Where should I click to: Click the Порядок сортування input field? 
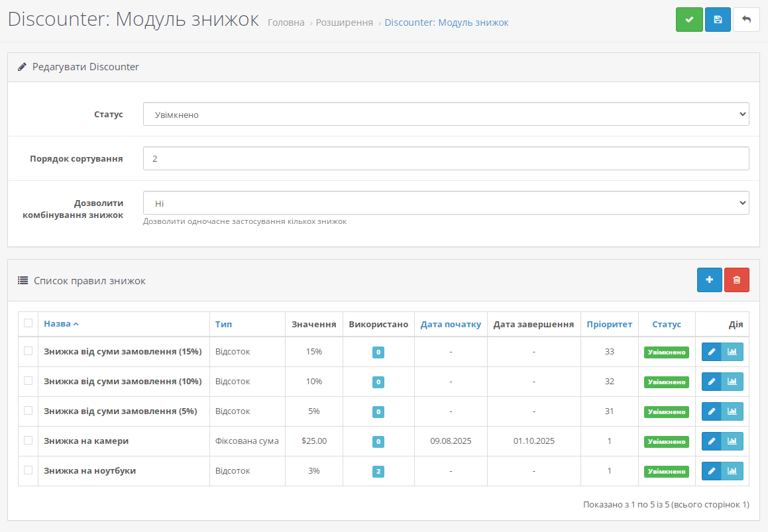tap(446, 158)
